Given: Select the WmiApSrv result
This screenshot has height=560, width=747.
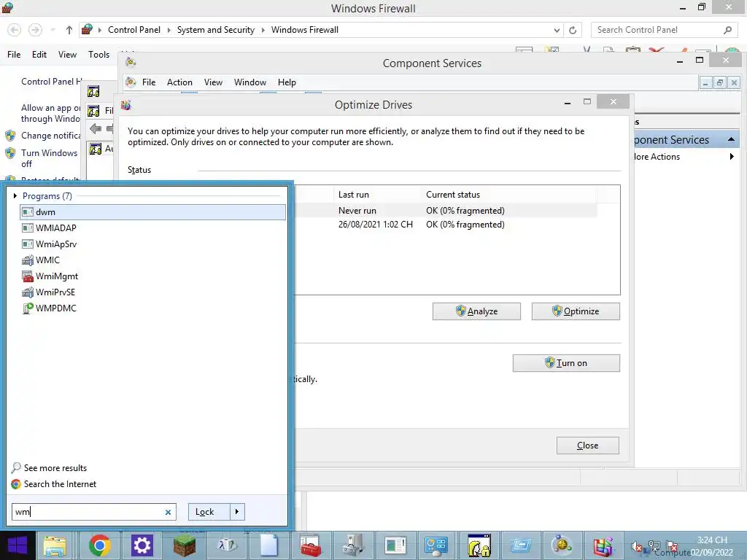Looking at the screenshot, I should coord(152,244).
